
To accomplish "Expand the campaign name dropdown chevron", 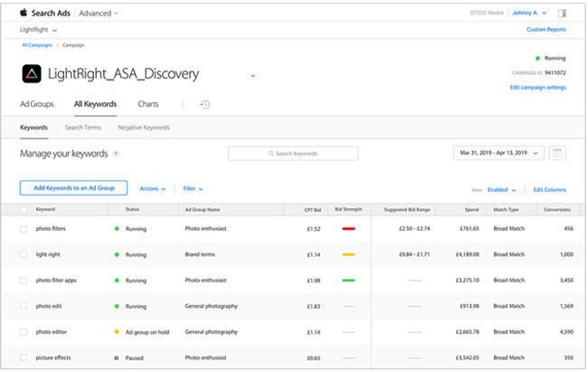I will coord(253,76).
